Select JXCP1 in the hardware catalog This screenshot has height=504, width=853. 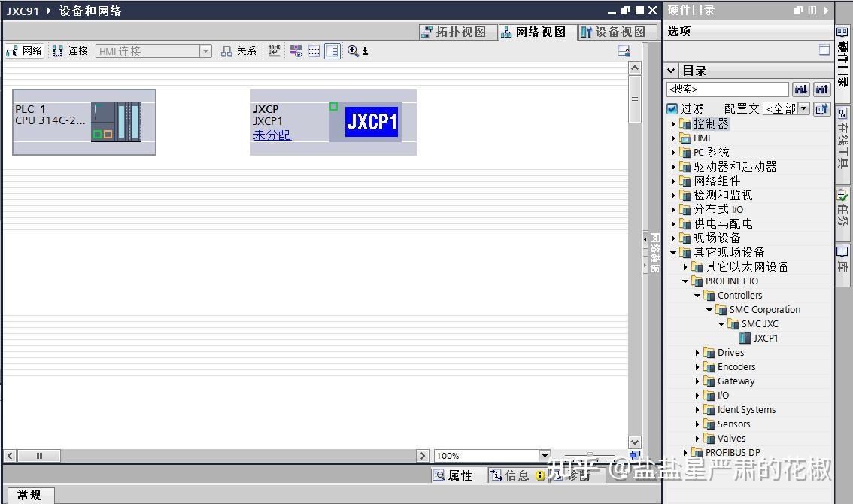coord(765,338)
